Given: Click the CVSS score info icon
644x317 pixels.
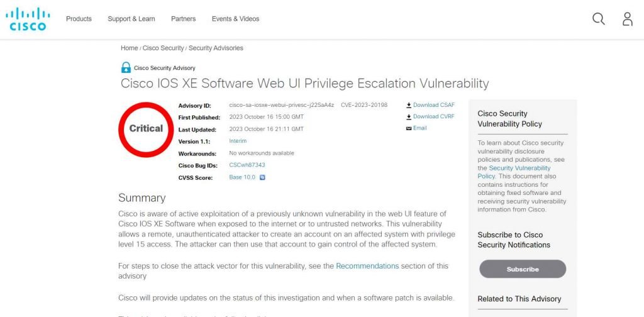Looking at the screenshot, I should (262, 177).
